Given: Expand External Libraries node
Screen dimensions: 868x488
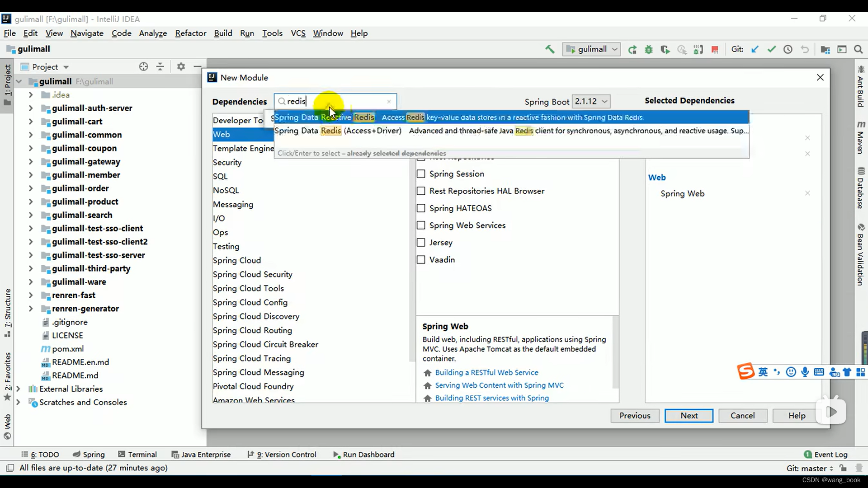Looking at the screenshot, I should pos(18,389).
